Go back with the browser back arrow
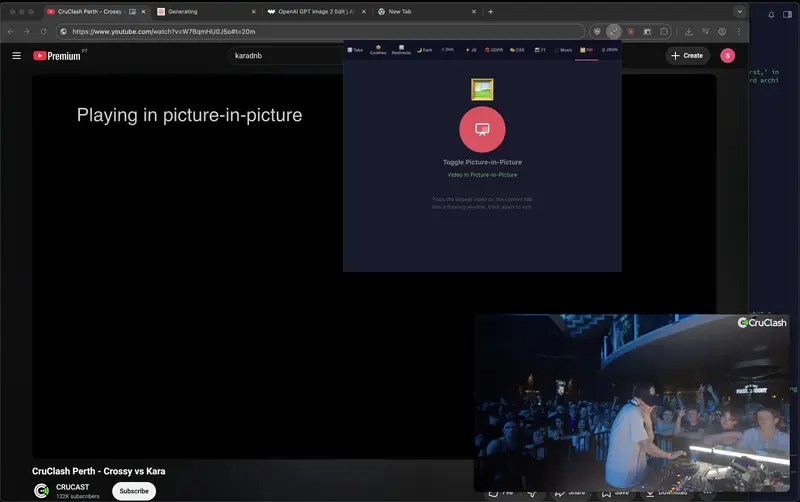Screen dimensions: 800x502 pos(11,32)
